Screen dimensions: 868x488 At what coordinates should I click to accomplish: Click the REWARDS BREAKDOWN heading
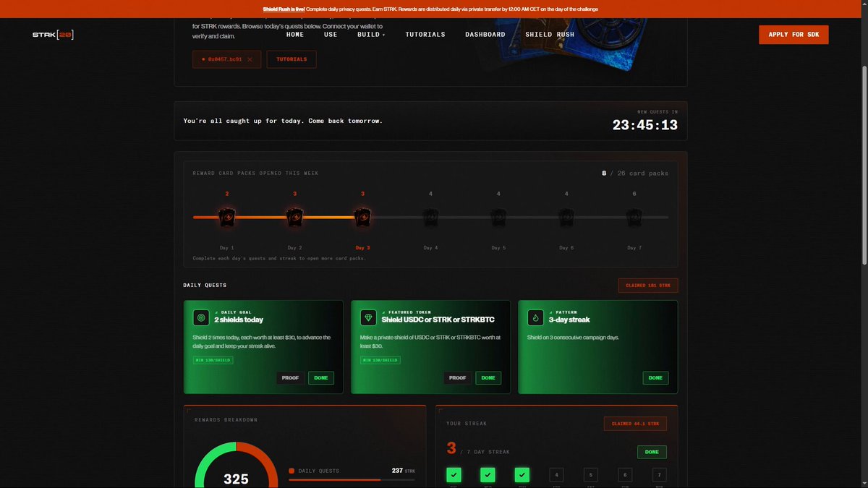pyautogui.click(x=226, y=420)
